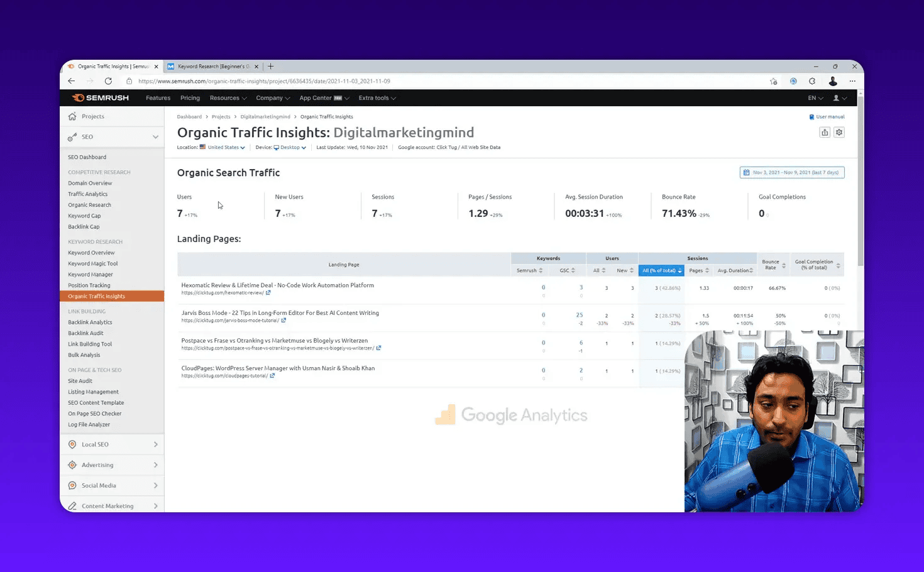Expand the Desktop device dropdown
This screenshot has width=924, height=572.
point(290,147)
